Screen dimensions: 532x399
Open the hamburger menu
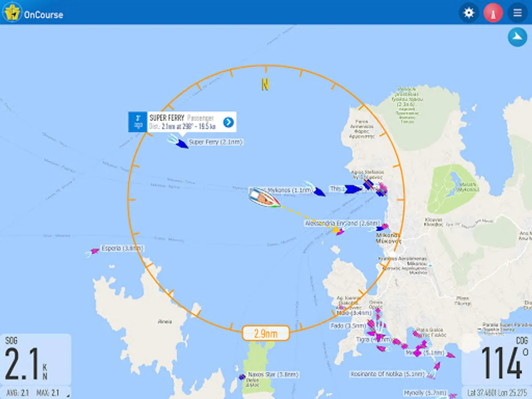pos(517,12)
